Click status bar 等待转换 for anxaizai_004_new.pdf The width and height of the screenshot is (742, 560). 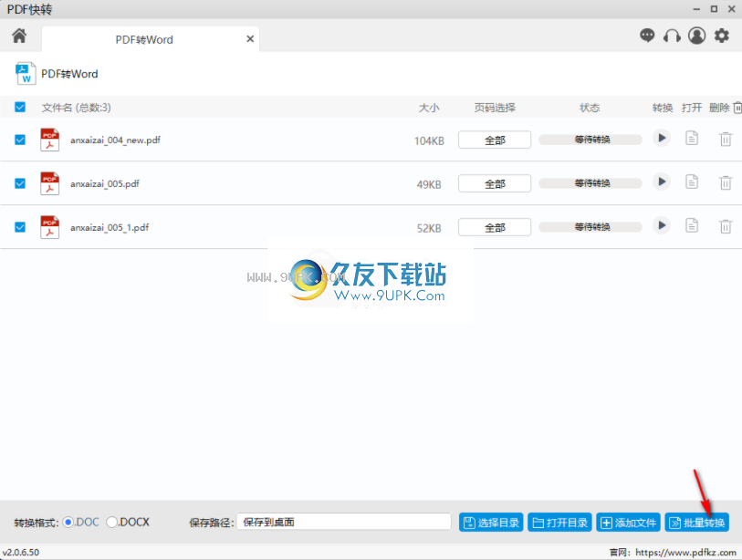point(590,140)
